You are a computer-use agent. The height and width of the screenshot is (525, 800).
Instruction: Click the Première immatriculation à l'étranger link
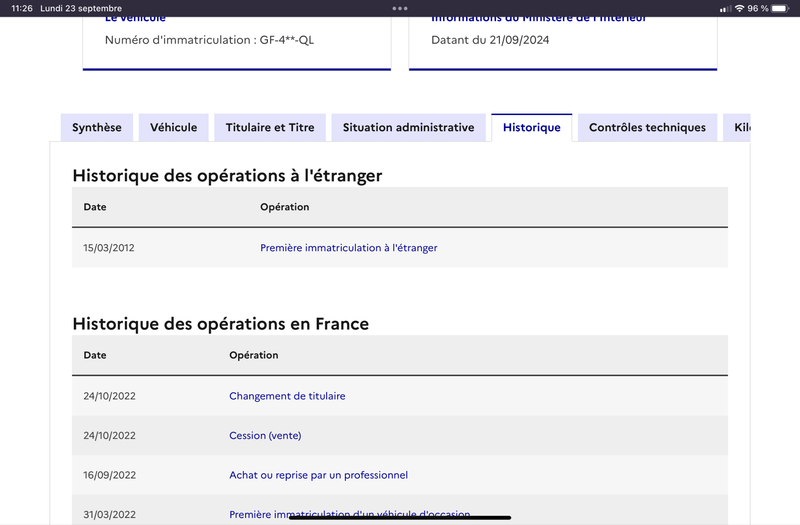click(x=348, y=248)
